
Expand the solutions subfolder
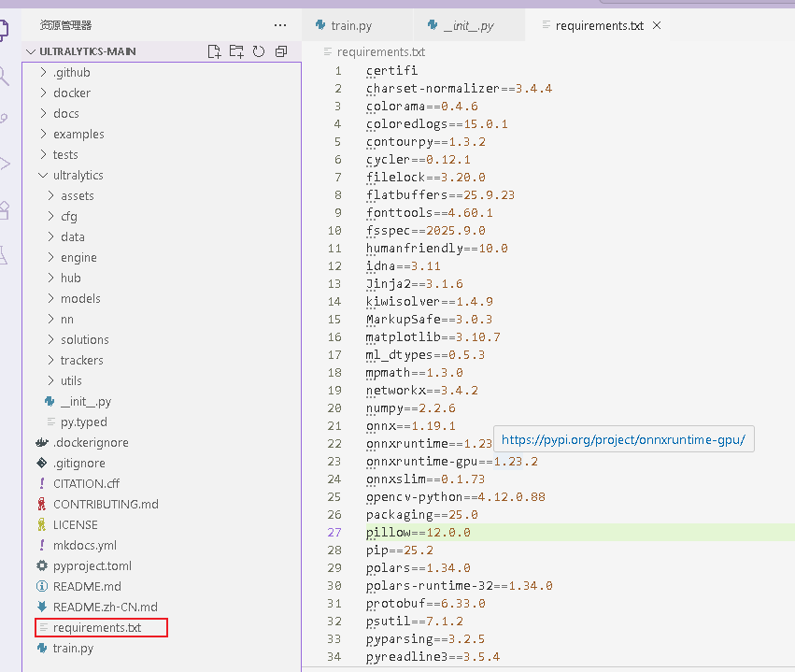(85, 339)
